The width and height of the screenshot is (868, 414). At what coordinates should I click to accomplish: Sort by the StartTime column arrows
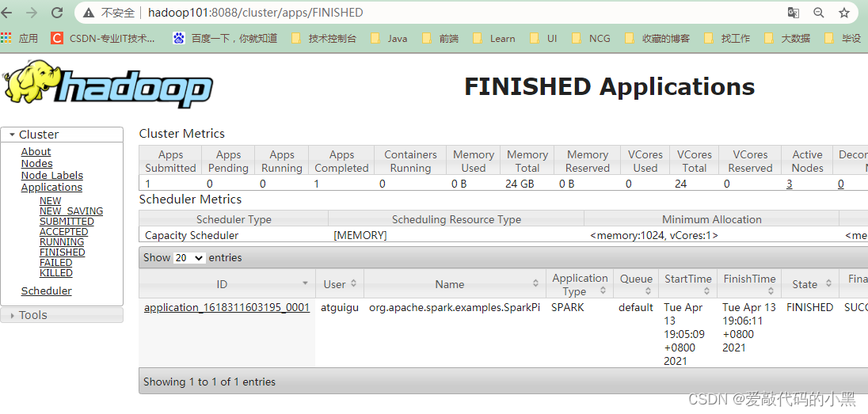(x=706, y=291)
